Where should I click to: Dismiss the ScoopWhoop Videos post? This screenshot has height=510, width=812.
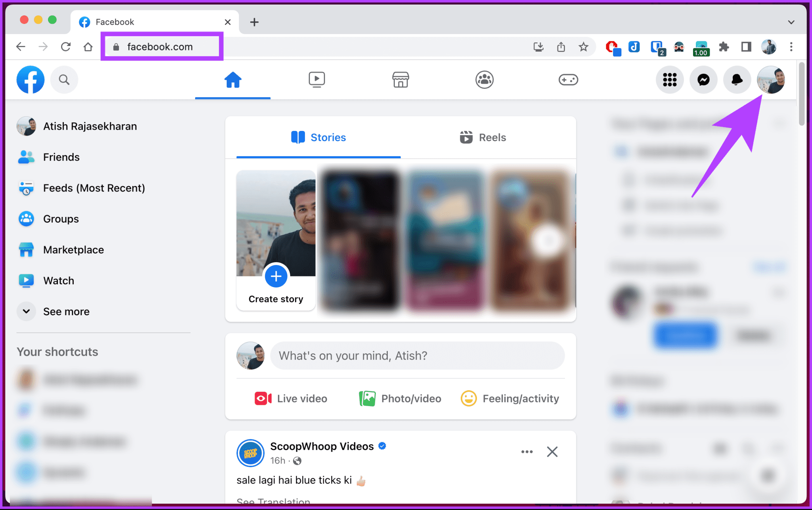coord(552,452)
